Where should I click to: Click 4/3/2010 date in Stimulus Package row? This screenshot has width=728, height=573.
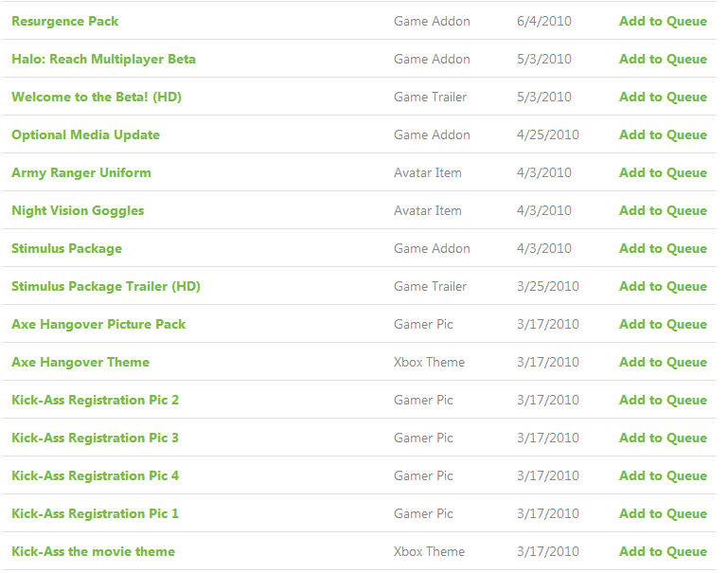pos(544,248)
